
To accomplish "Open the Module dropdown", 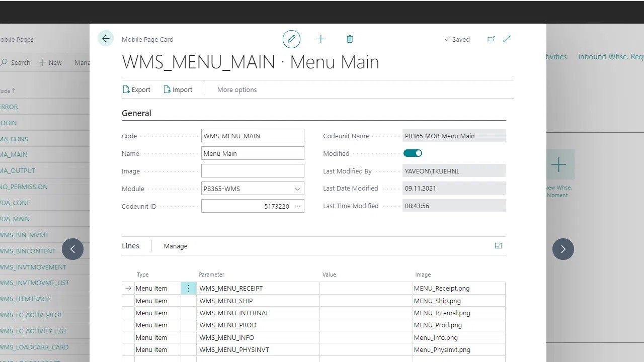I will click(x=297, y=189).
